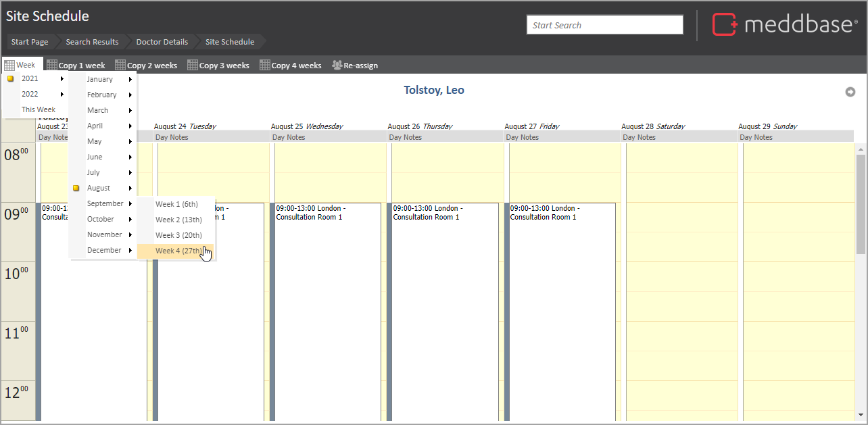
Task: Select Week 1 (6th)
Action: (176, 204)
